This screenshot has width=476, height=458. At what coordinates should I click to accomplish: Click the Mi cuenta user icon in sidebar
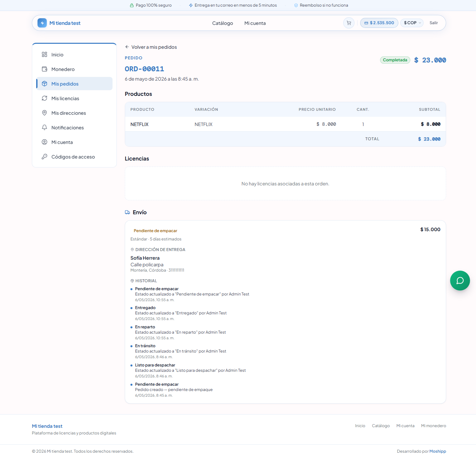(44, 142)
